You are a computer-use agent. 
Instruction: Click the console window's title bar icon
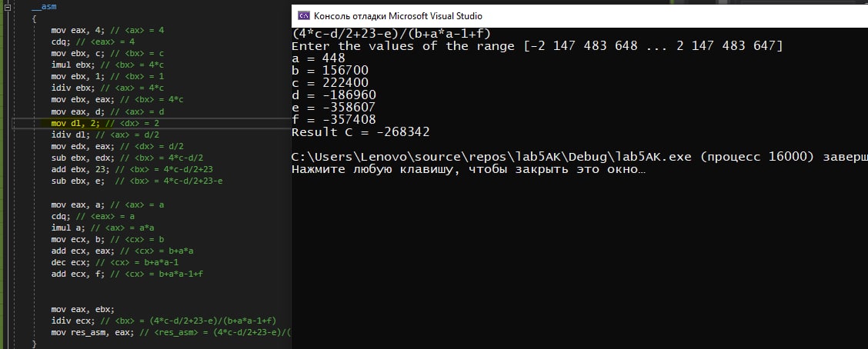pos(303,15)
